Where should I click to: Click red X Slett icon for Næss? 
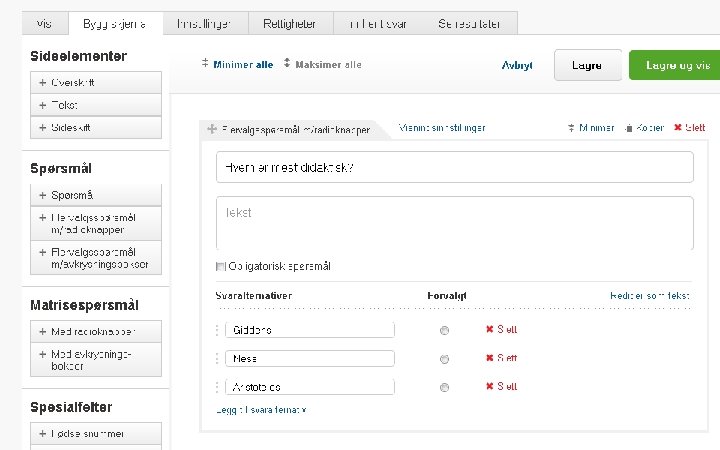click(490, 358)
